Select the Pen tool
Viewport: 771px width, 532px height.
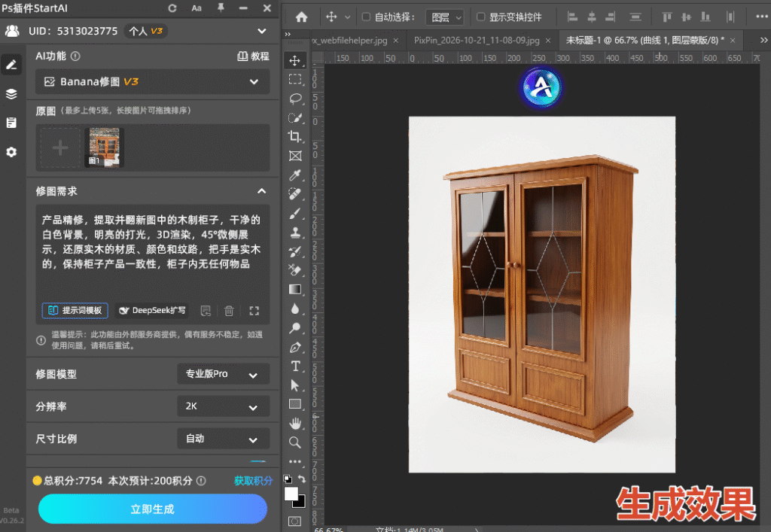click(x=295, y=348)
